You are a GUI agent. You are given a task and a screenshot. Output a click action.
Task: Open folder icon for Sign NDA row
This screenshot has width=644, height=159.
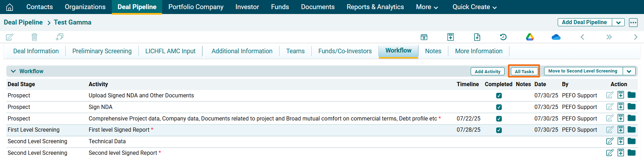[631, 106]
